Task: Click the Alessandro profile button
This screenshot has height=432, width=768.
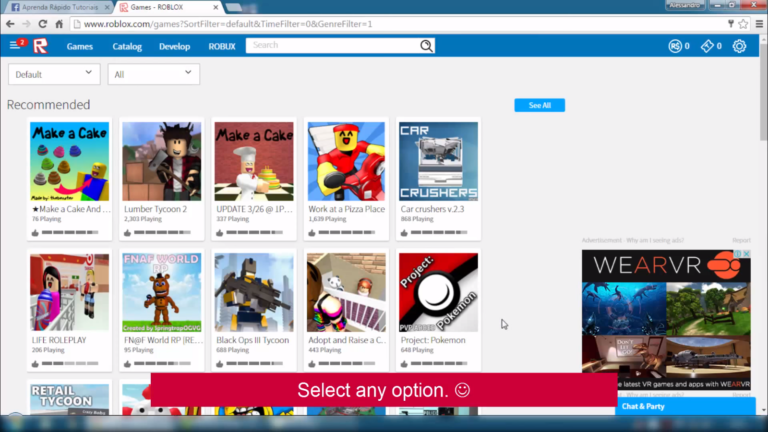Action: click(x=685, y=5)
